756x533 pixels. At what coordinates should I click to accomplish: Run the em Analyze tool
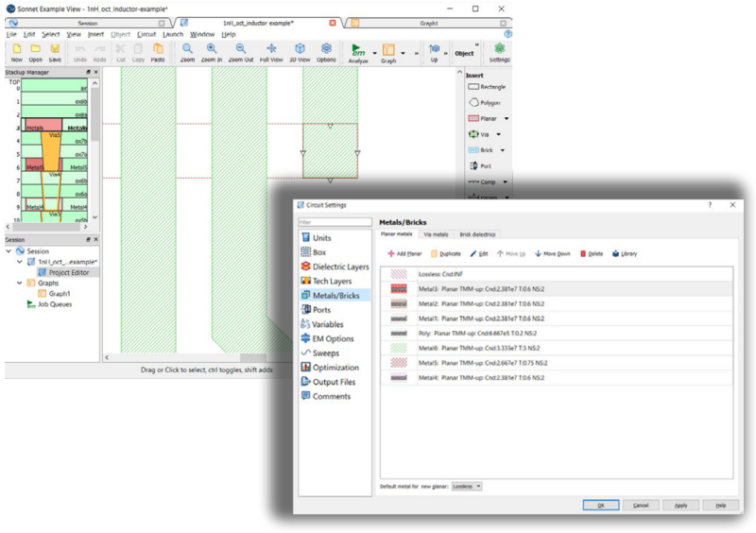[x=358, y=53]
